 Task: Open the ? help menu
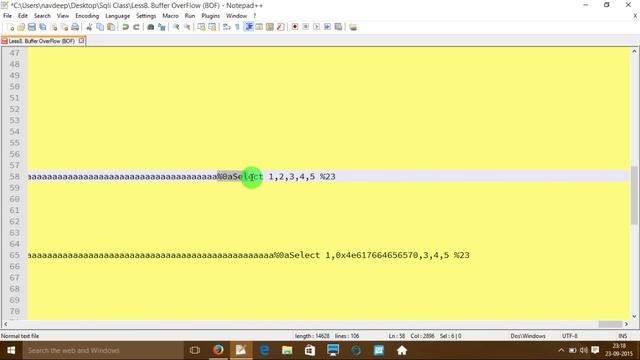[255, 16]
